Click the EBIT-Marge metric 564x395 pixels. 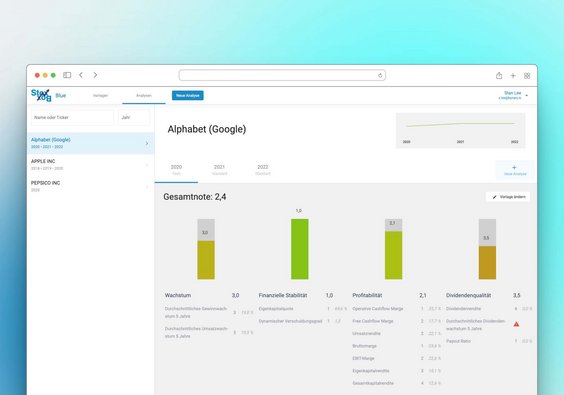(x=397, y=358)
